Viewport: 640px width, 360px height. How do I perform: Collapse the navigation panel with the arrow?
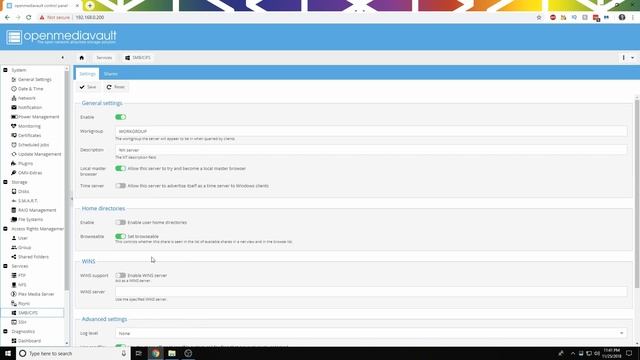(62, 58)
